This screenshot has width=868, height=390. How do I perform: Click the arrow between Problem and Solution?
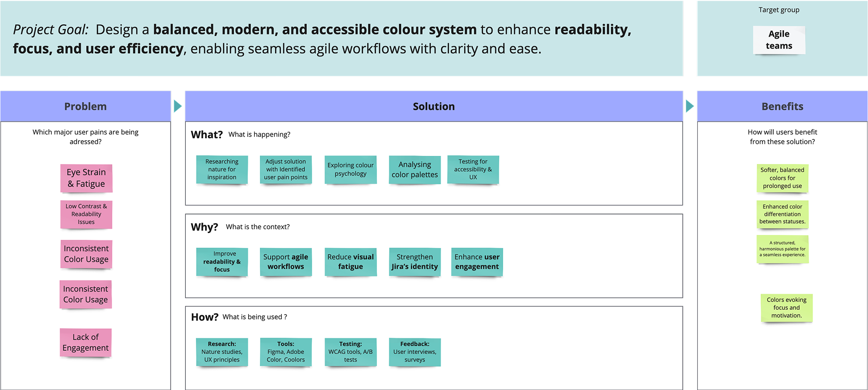pos(178,106)
